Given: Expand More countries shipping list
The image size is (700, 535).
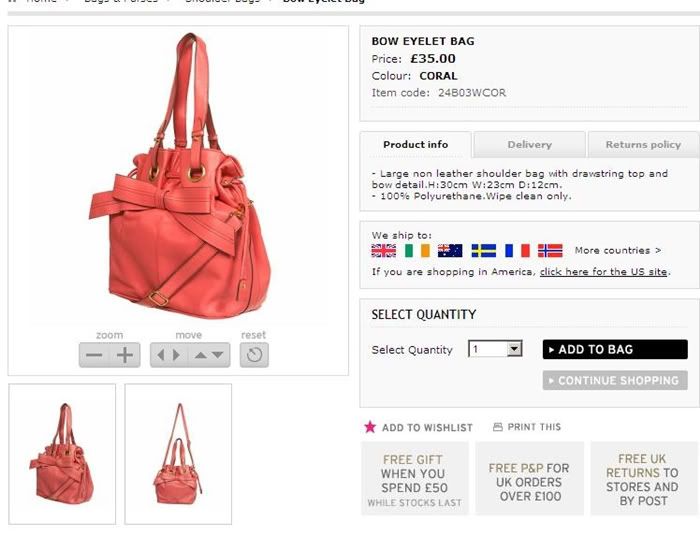Looking at the screenshot, I should point(618,251).
